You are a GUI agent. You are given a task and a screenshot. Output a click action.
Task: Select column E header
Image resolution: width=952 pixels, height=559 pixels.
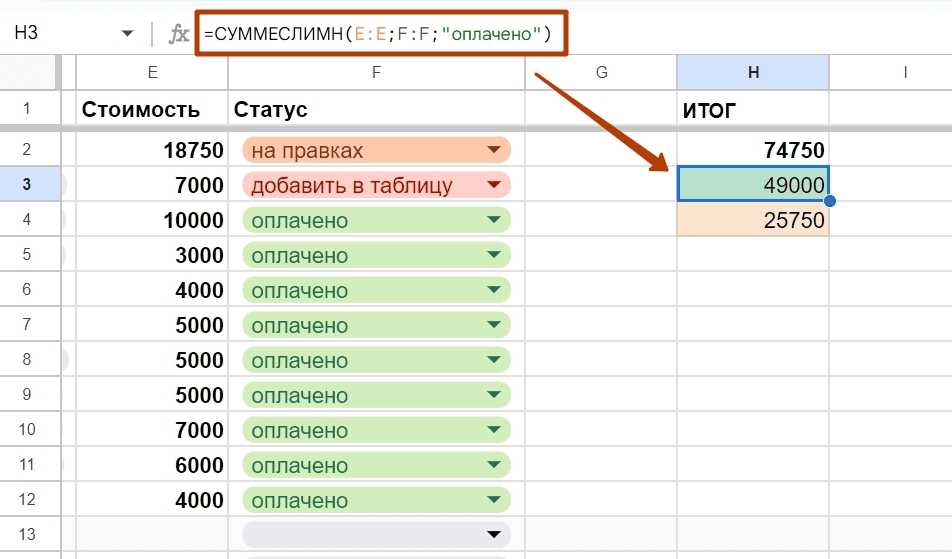coord(152,72)
